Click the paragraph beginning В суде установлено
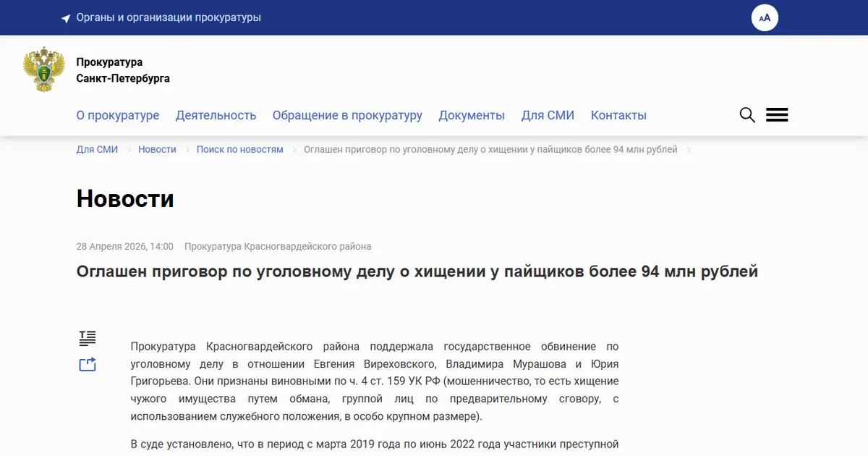The height and width of the screenshot is (456, 868). [375, 444]
